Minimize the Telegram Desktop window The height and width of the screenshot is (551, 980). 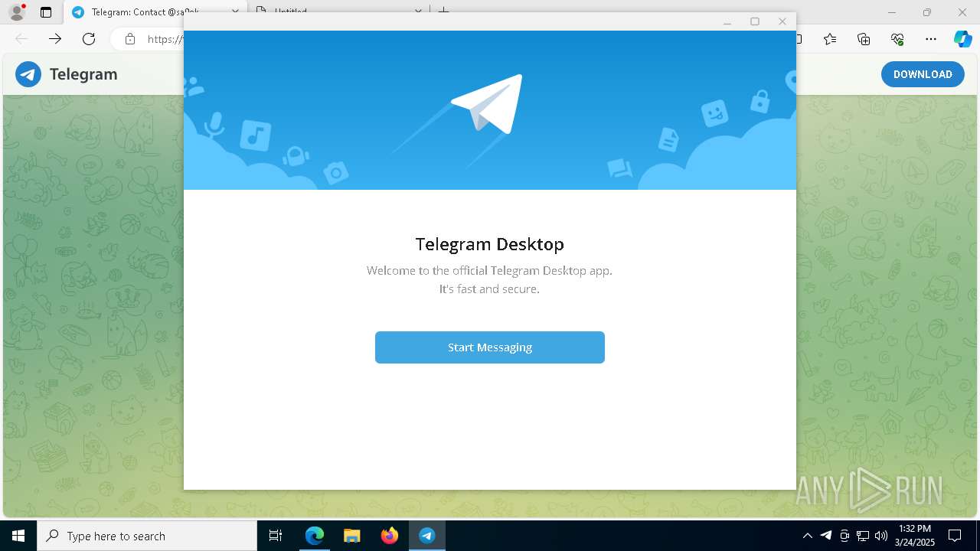(727, 21)
